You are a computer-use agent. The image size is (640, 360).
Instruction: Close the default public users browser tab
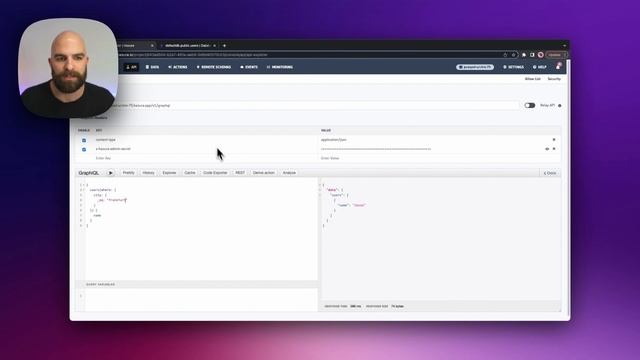click(215, 46)
